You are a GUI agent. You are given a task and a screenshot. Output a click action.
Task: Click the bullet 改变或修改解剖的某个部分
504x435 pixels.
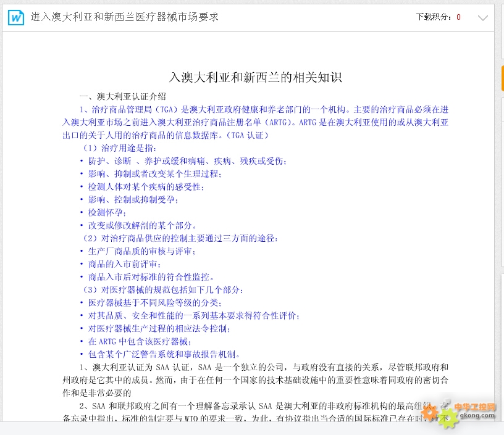pyautogui.click(x=138, y=225)
